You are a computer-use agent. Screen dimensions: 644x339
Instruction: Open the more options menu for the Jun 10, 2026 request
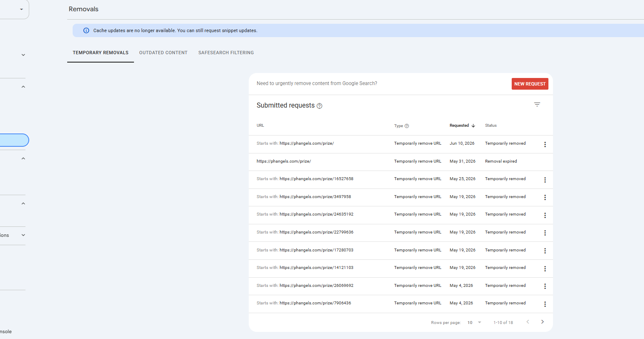[x=545, y=144]
